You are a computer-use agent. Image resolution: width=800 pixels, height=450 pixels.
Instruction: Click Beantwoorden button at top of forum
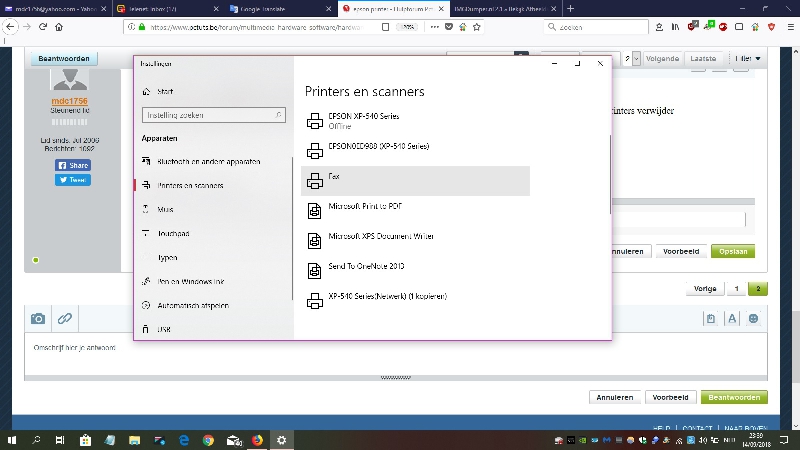64,58
